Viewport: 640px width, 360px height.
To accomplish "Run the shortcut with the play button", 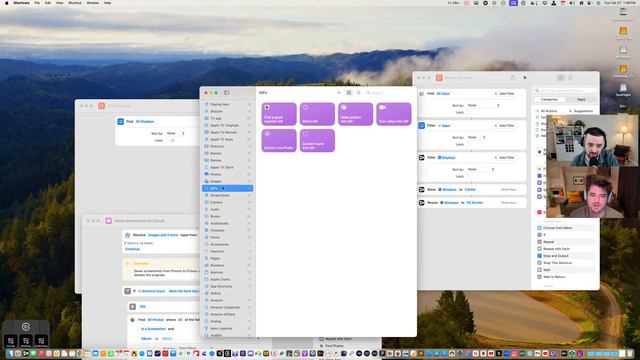I will (525, 78).
